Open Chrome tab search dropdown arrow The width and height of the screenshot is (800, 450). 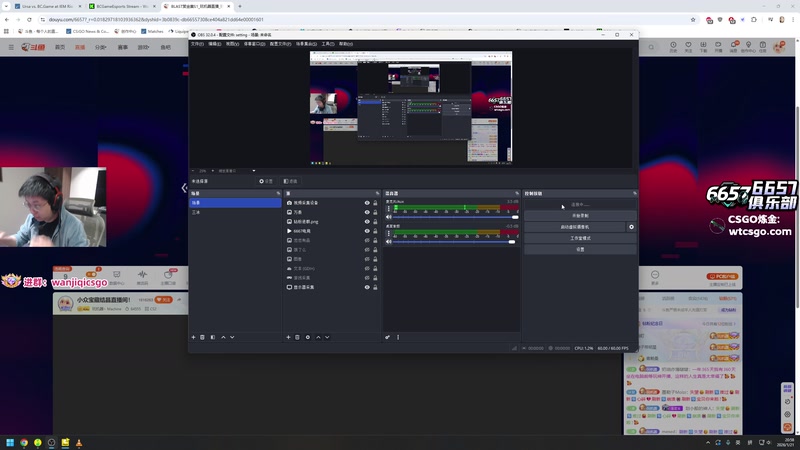pyautogui.click(x=6, y=6)
